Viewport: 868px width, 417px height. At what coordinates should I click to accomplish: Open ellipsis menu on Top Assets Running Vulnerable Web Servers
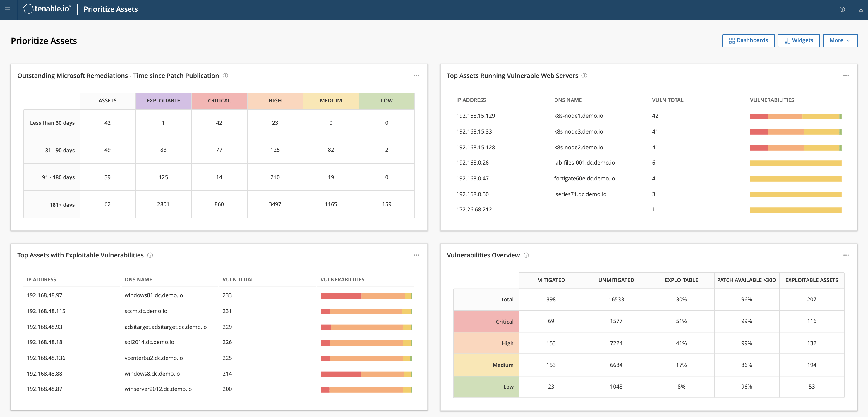tap(846, 76)
